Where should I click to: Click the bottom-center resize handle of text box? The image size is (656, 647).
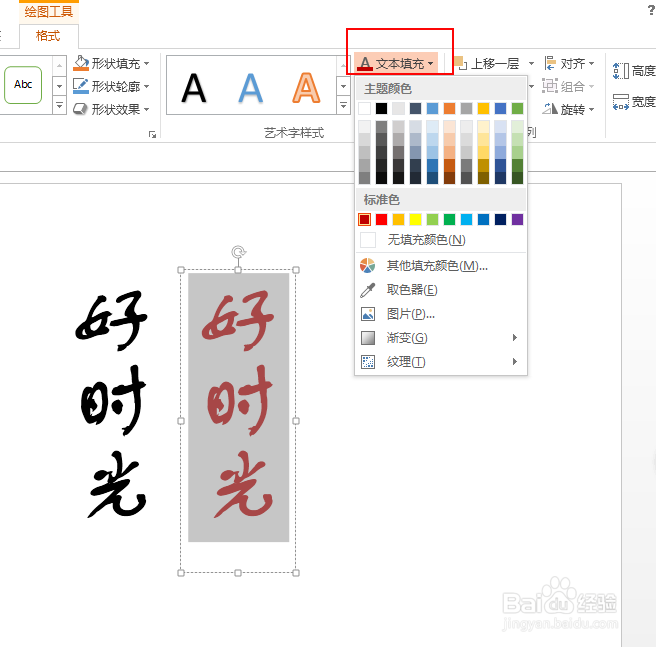point(238,573)
